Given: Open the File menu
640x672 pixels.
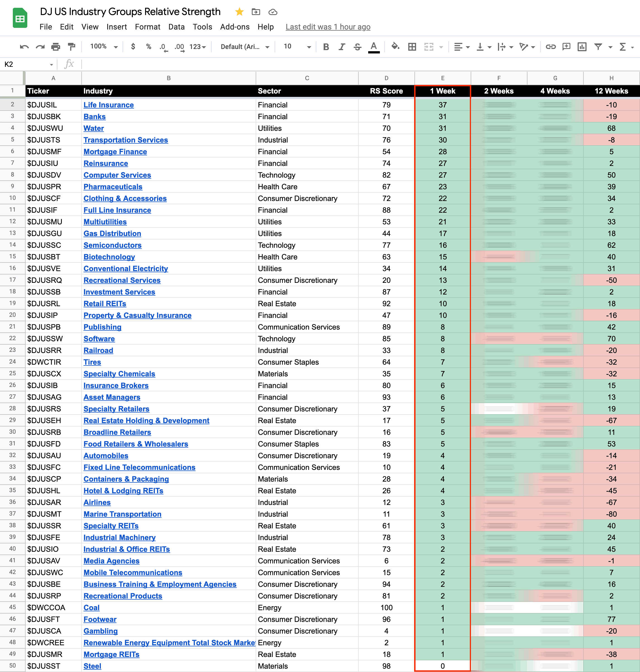Looking at the screenshot, I should (46, 27).
